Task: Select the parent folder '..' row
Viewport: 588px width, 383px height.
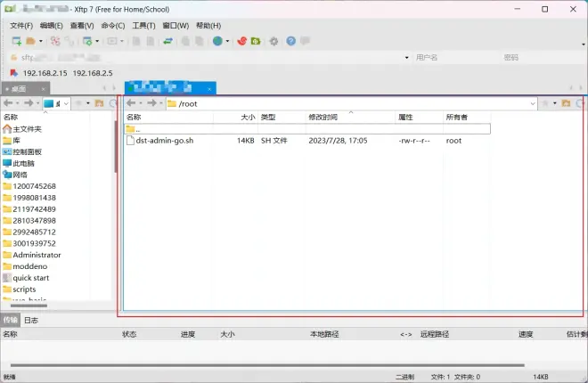Action: 307,129
